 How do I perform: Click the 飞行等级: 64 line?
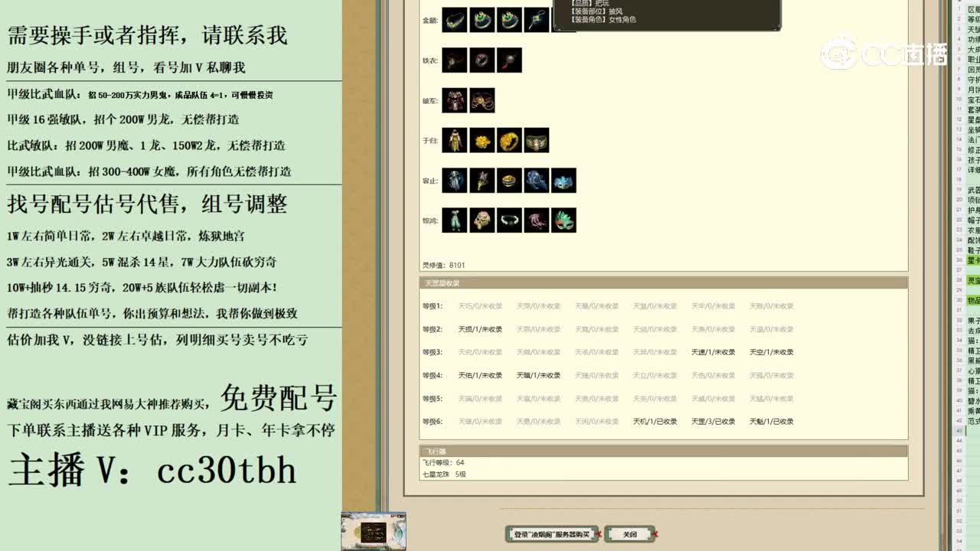[x=443, y=463]
